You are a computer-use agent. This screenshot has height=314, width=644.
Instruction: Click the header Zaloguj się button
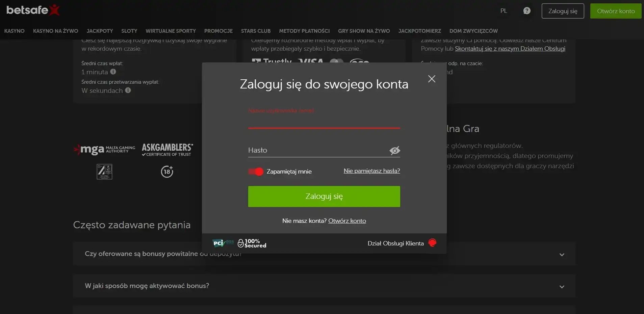[x=563, y=11]
